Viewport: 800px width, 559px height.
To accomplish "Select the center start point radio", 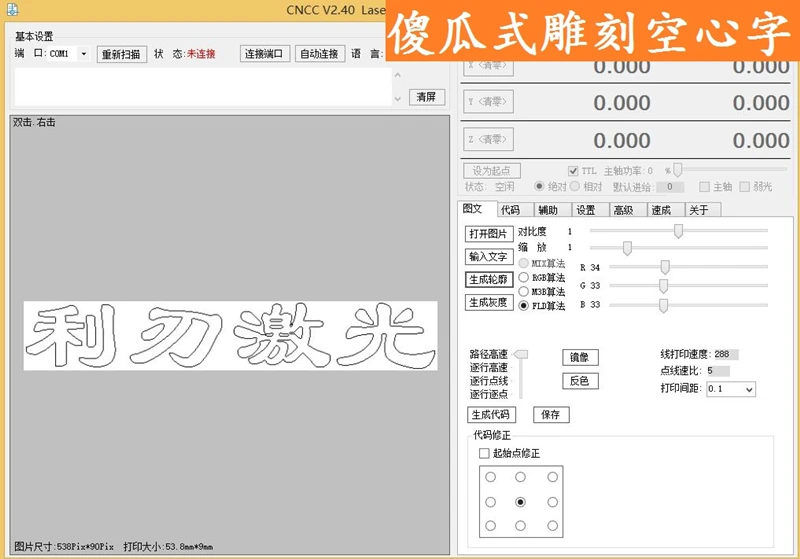I will (520, 502).
